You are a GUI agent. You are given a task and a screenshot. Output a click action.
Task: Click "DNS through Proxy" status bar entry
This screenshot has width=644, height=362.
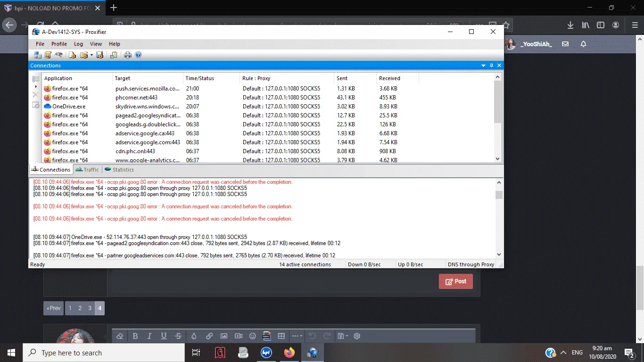(x=471, y=264)
